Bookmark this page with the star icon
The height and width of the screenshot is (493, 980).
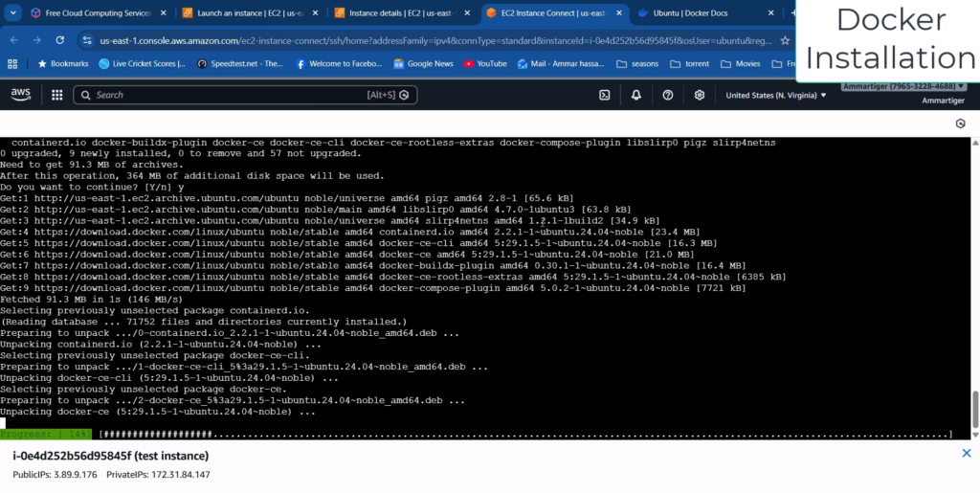coord(785,40)
